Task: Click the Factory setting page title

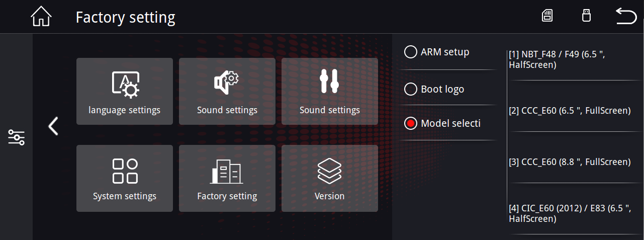Action: point(126,18)
